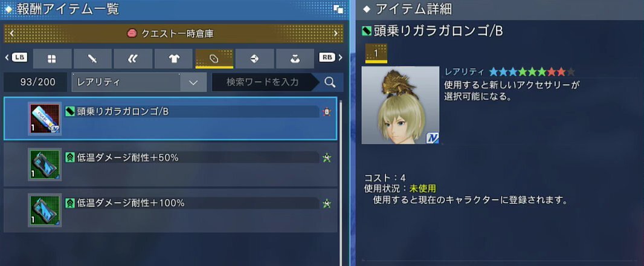Select the material diamond category tab
644x266 pixels.
tap(255, 59)
